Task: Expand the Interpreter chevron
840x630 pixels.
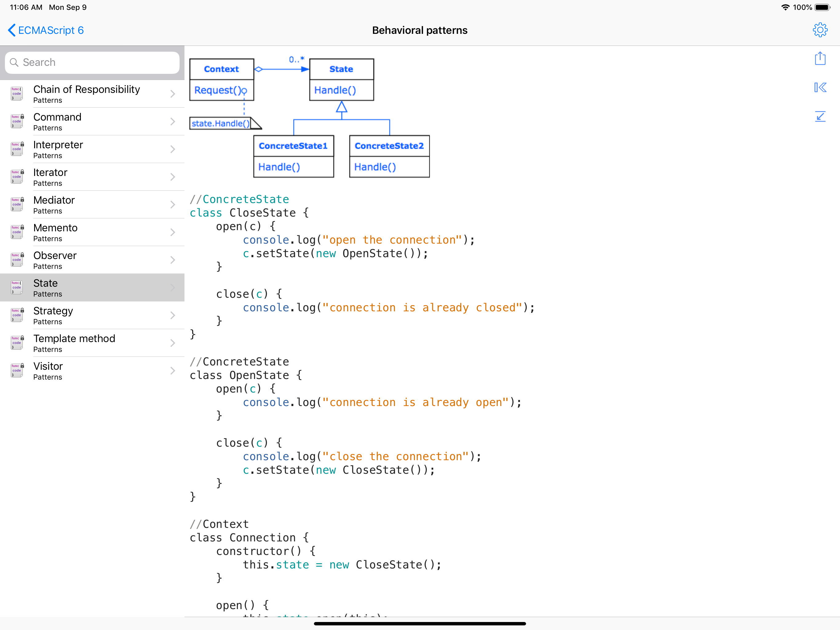Action: pos(173,149)
